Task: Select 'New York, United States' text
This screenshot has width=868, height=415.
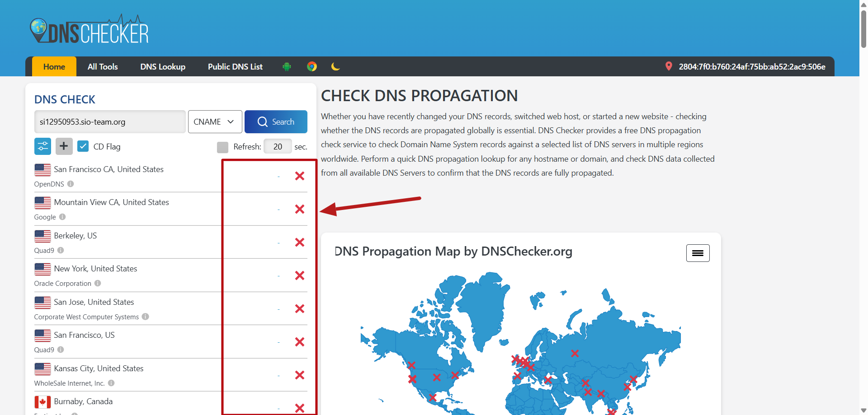Action: point(95,269)
